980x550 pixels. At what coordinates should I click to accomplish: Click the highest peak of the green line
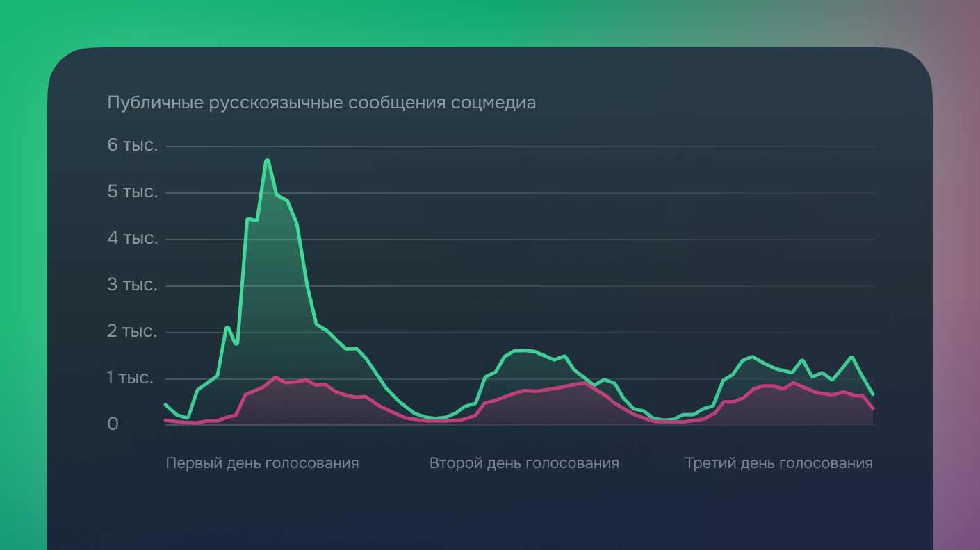point(267,160)
